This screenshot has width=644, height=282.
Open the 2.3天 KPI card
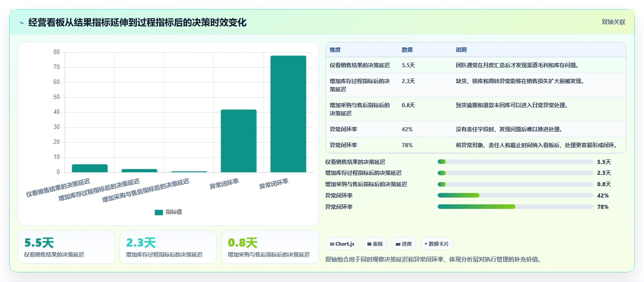[168, 247]
